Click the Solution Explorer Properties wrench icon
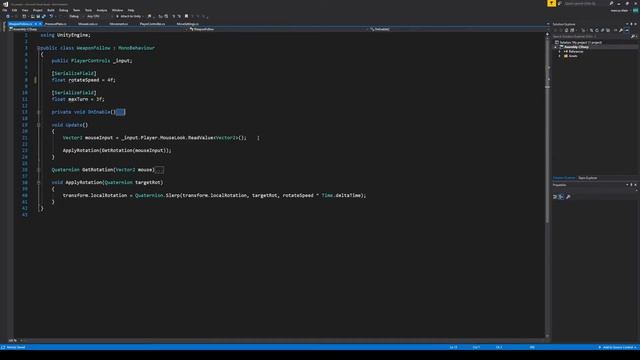Image resolution: width=640 pixels, height=360 pixels. [621, 30]
